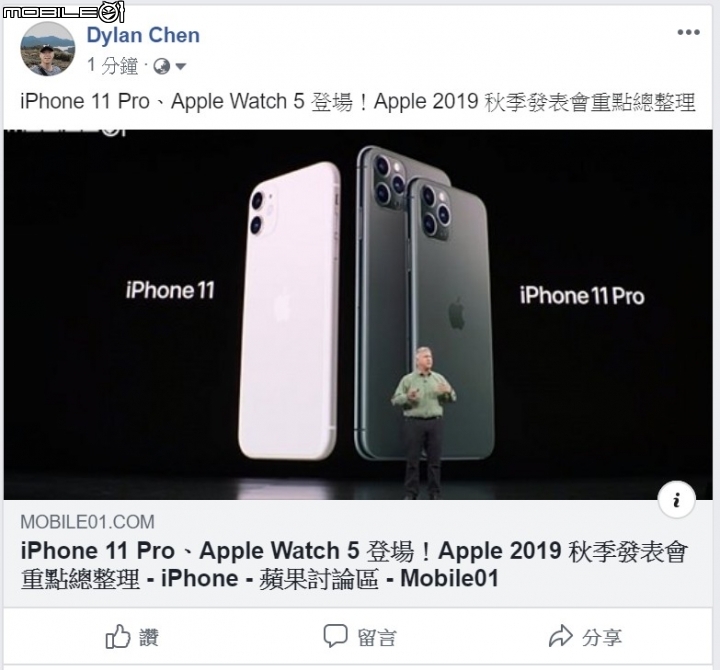
Task: Click the globe public privacy icon
Action: pyautogui.click(x=162, y=67)
